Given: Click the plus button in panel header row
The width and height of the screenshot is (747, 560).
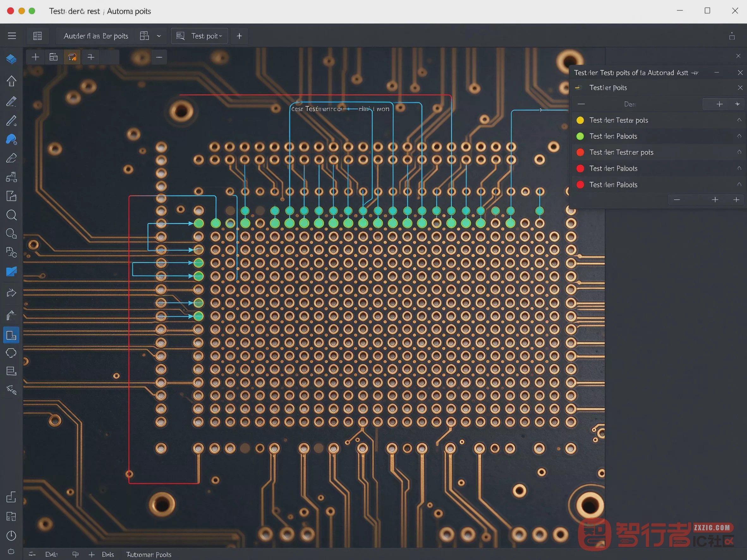Looking at the screenshot, I should (719, 104).
